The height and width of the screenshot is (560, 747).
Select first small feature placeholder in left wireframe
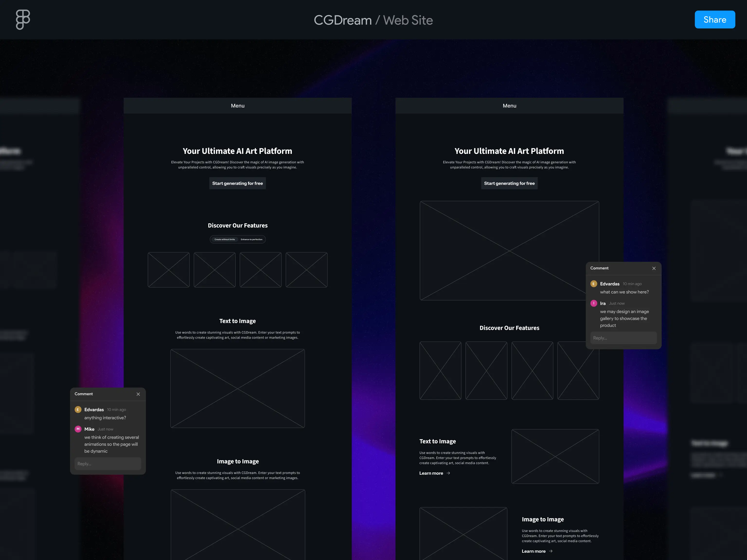[x=169, y=270]
